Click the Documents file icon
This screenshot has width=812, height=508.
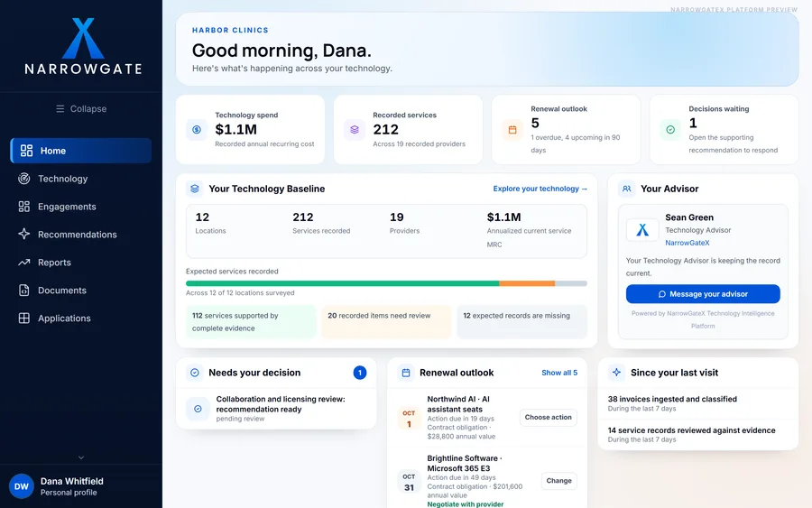point(23,291)
